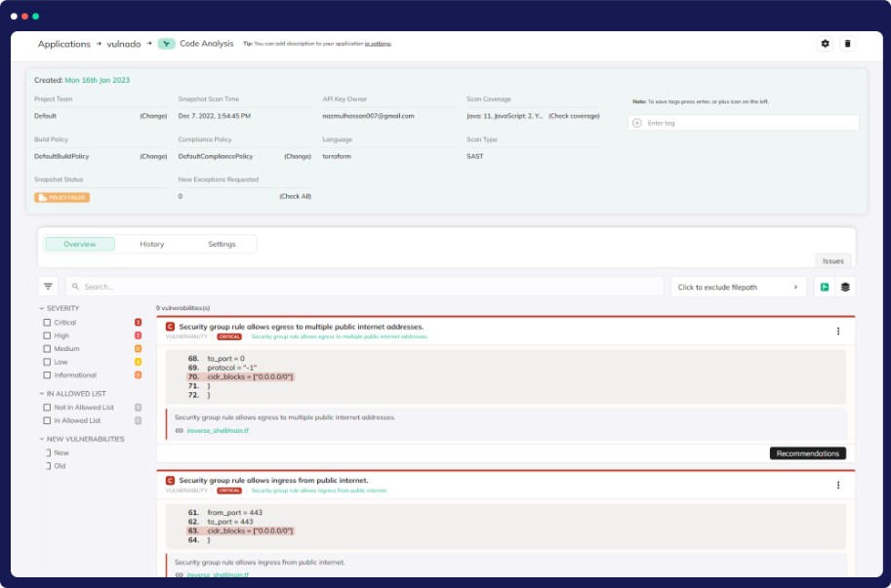Tick the Not In Allowed List checkbox
The height and width of the screenshot is (588, 891).
tap(47, 408)
